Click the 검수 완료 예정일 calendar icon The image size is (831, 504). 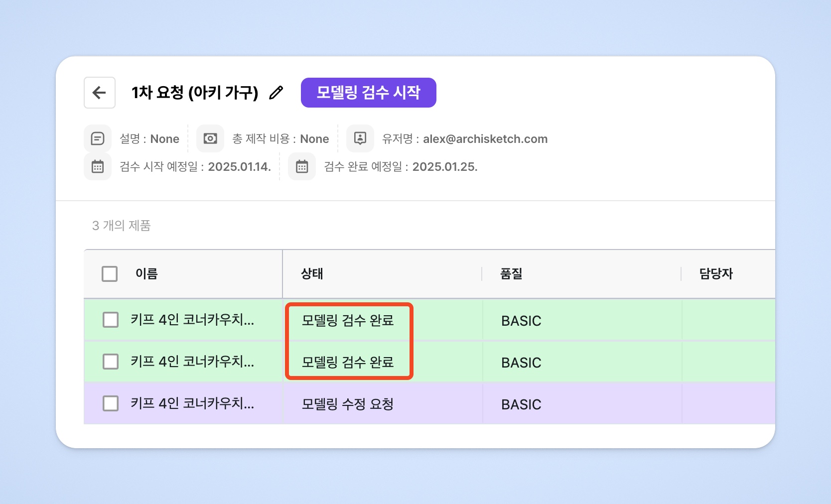click(x=302, y=166)
